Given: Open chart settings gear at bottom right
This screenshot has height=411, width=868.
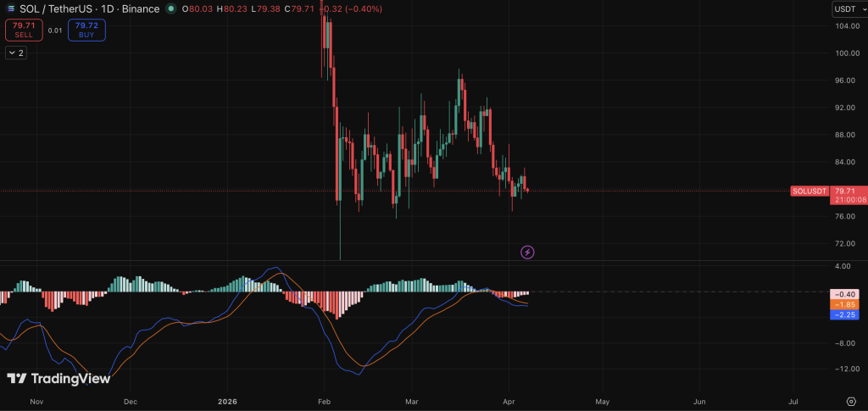Looking at the screenshot, I should [x=850, y=400].
